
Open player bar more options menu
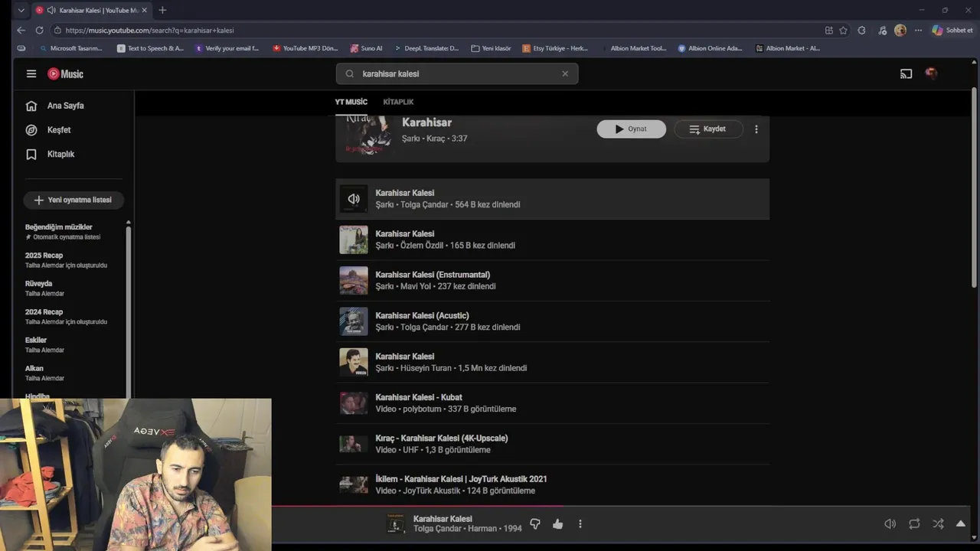click(580, 524)
